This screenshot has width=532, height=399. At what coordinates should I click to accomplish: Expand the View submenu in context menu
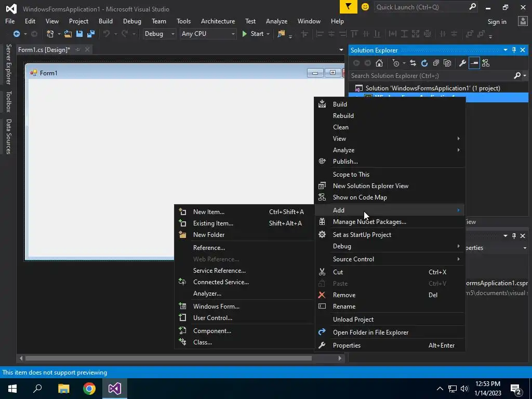[390, 138]
